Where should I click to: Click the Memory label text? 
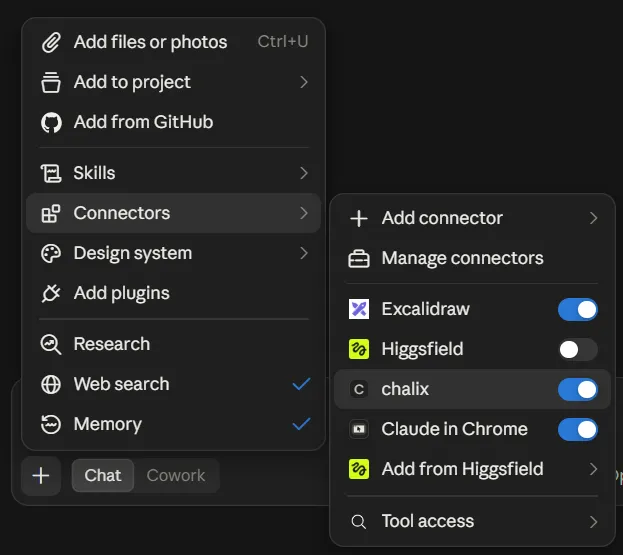click(x=108, y=424)
